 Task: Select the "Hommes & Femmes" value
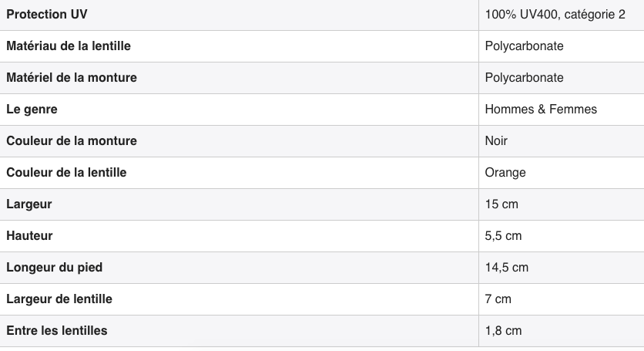(541, 110)
